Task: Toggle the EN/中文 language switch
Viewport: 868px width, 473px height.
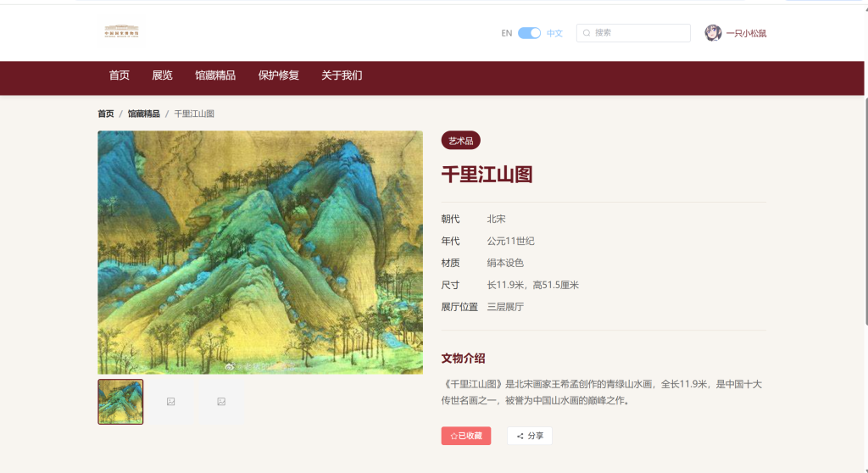Action: point(529,33)
